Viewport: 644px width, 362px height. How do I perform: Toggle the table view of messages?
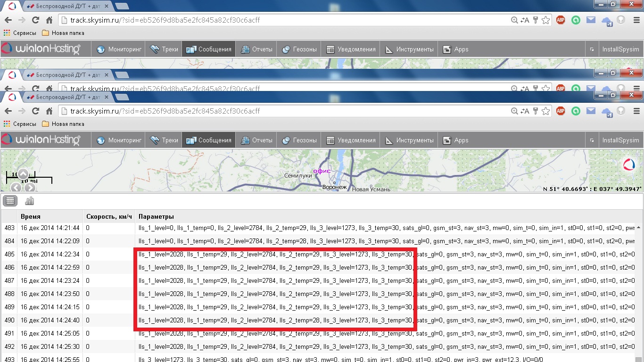pyautogui.click(x=10, y=201)
